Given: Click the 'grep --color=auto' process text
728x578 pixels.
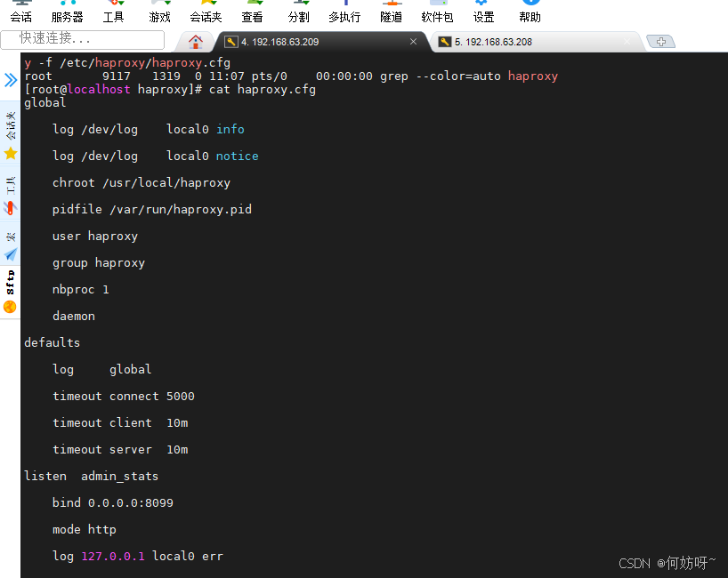Looking at the screenshot, I should [x=441, y=76].
